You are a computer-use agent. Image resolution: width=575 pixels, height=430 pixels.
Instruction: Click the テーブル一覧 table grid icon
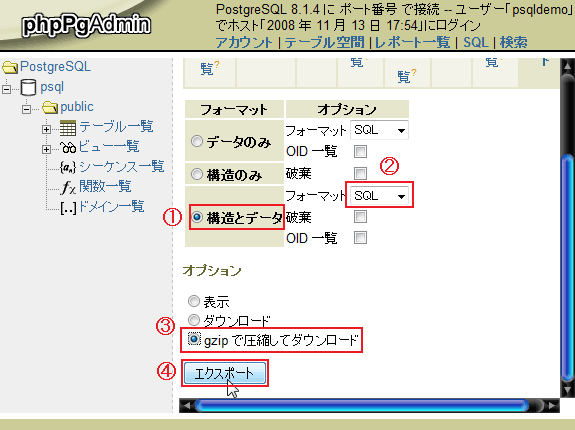[x=68, y=128]
